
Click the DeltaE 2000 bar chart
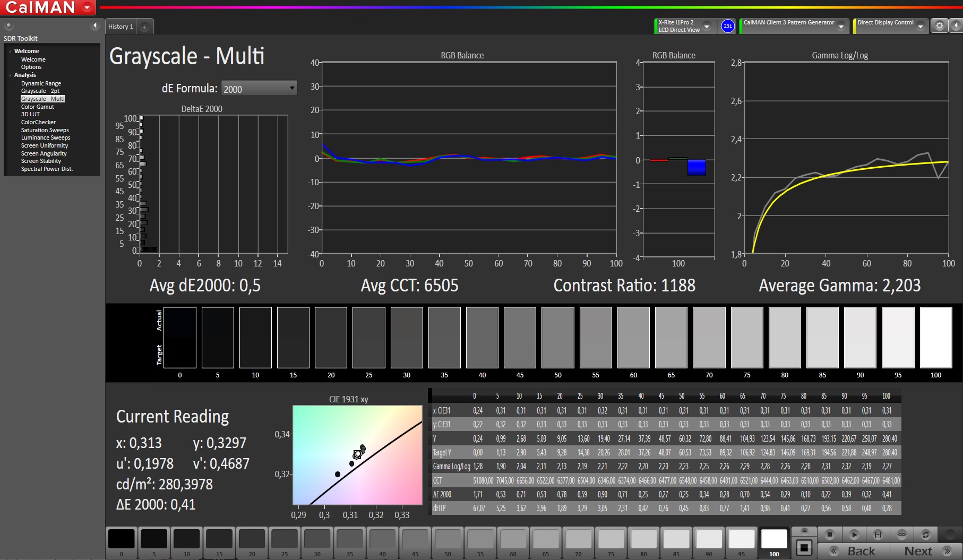coord(213,184)
